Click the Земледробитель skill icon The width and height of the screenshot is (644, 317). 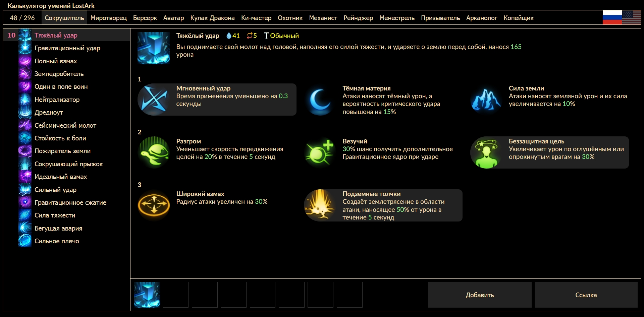pyautogui.click(x=25, y=74)
